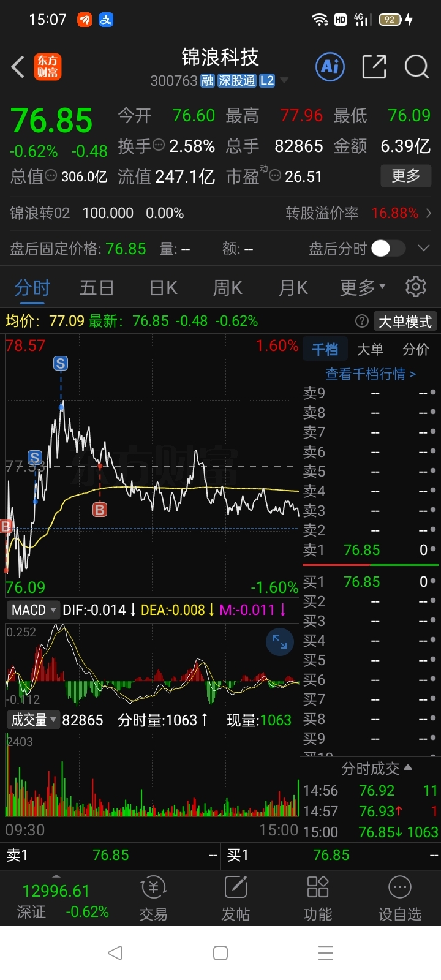Tap bottom 卖1 76.85 quote bar
441x980 pixels.
tap(111, 855)
